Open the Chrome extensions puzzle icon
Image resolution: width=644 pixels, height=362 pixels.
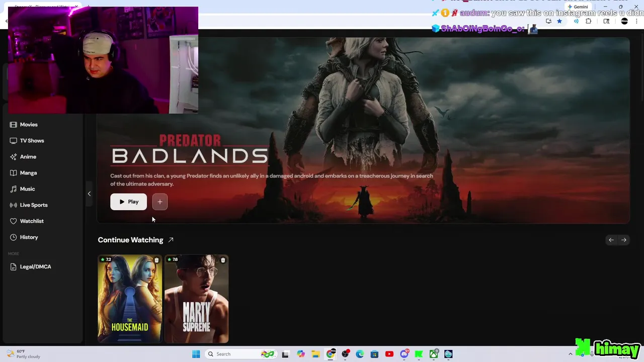click(588, 21)
